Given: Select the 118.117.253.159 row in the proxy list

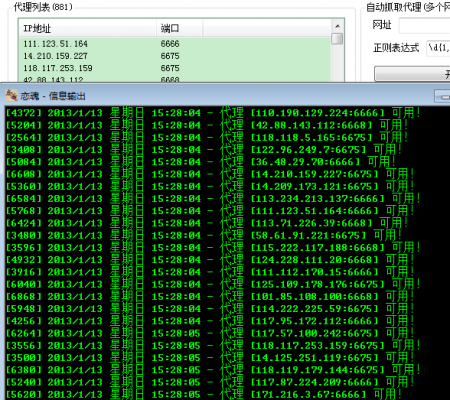Looking at the screenshot, I should [175, 68].
